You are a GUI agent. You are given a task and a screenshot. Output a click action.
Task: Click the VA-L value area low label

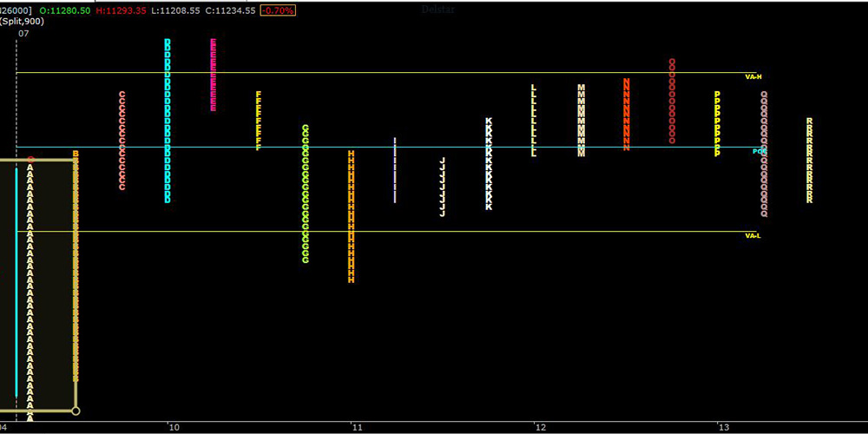753,236
